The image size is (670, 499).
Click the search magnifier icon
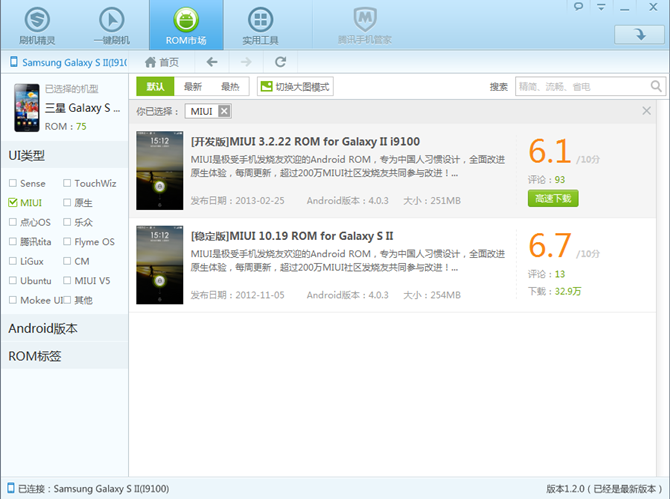pyautogui.click(x=656, y=87)
